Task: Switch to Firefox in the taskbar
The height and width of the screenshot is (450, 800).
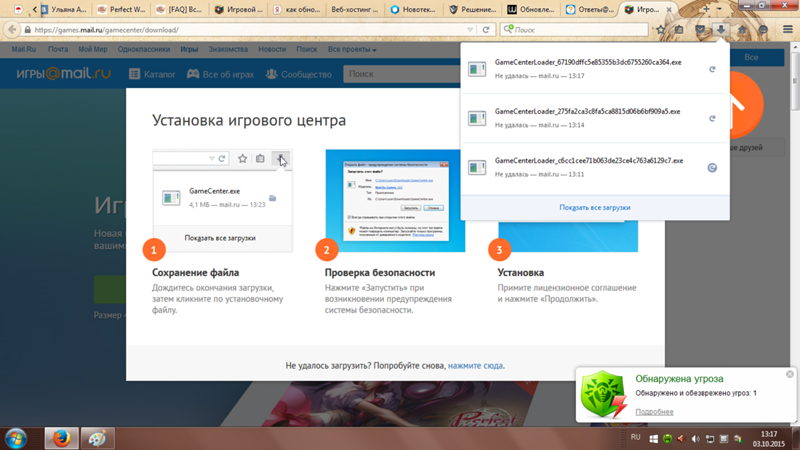Action: (61, 438)
